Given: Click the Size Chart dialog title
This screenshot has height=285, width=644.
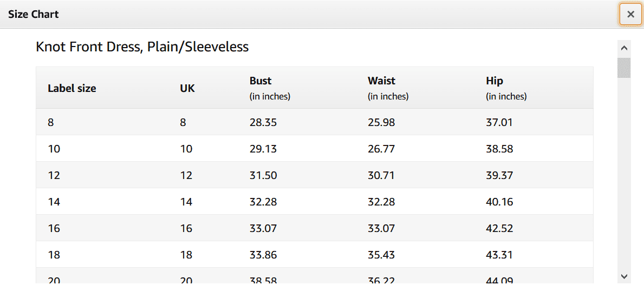Looking at the screenshot, I should (x=34, y=15).
